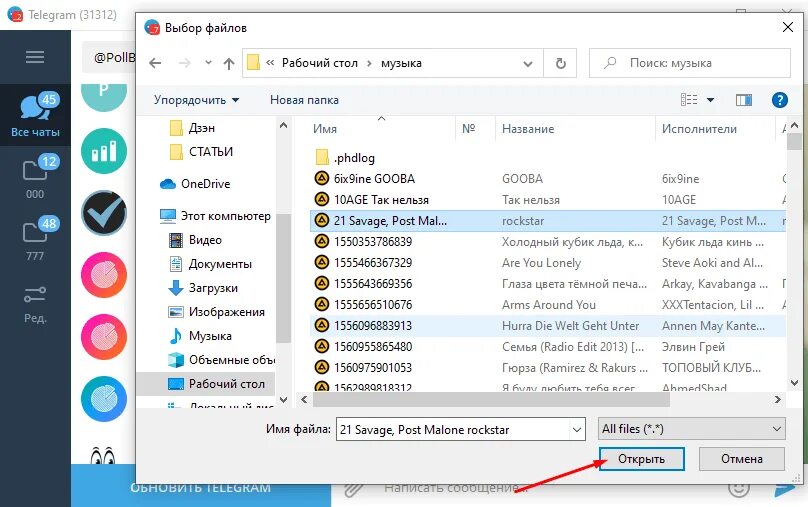Select Этот компьютер in navigation pane
Image resolution: width=808 pixels, height=507 pixels.
tap(215, 216)
